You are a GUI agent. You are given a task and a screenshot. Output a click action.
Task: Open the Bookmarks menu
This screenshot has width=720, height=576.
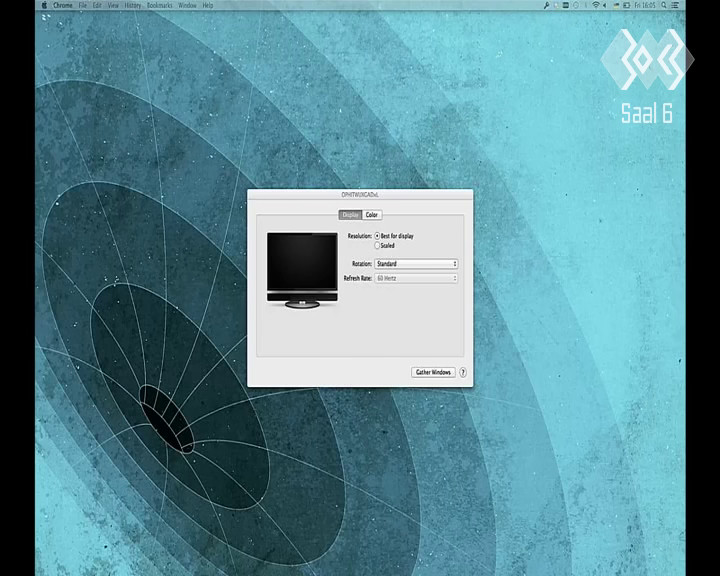tap(160, 5)
